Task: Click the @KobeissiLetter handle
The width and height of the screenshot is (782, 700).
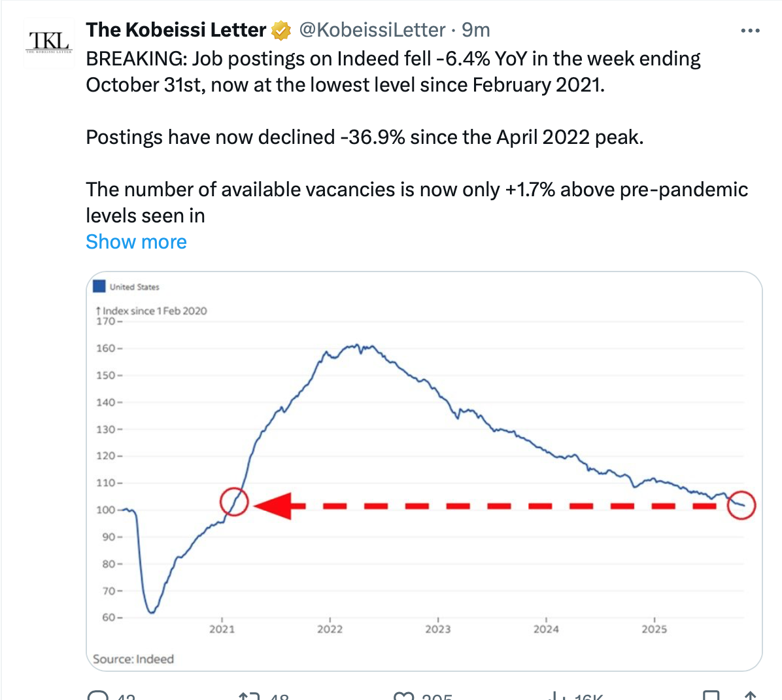Action: 372,30
